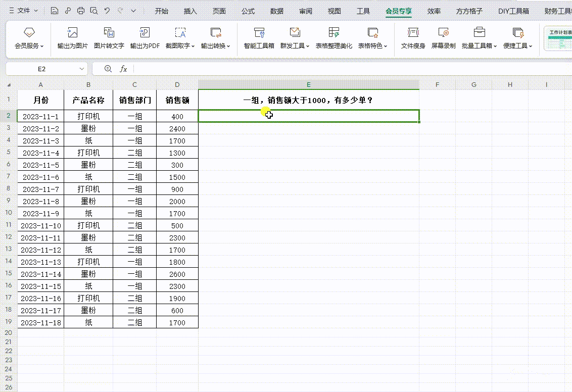This screenshot has height=392, width=572.
Task: Click 二组 in row 5
Action: pyautogui.click(x=134, y=153)
